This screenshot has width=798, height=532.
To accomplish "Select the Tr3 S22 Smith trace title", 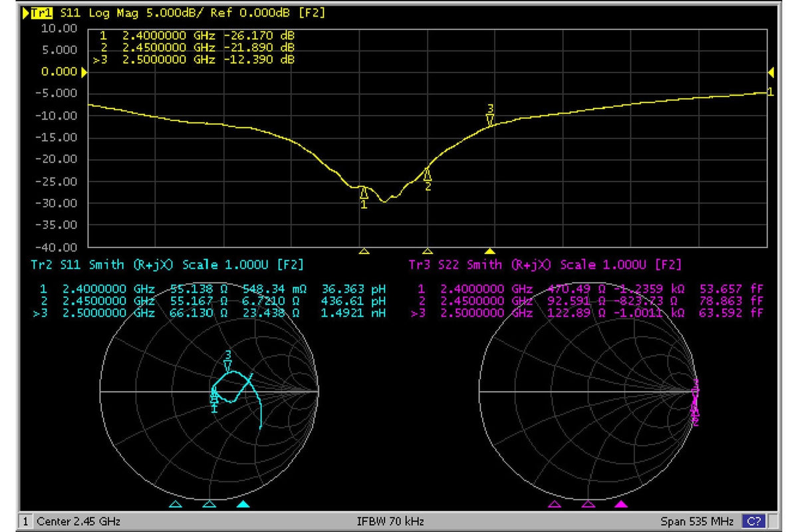I will tap(545, 265).
